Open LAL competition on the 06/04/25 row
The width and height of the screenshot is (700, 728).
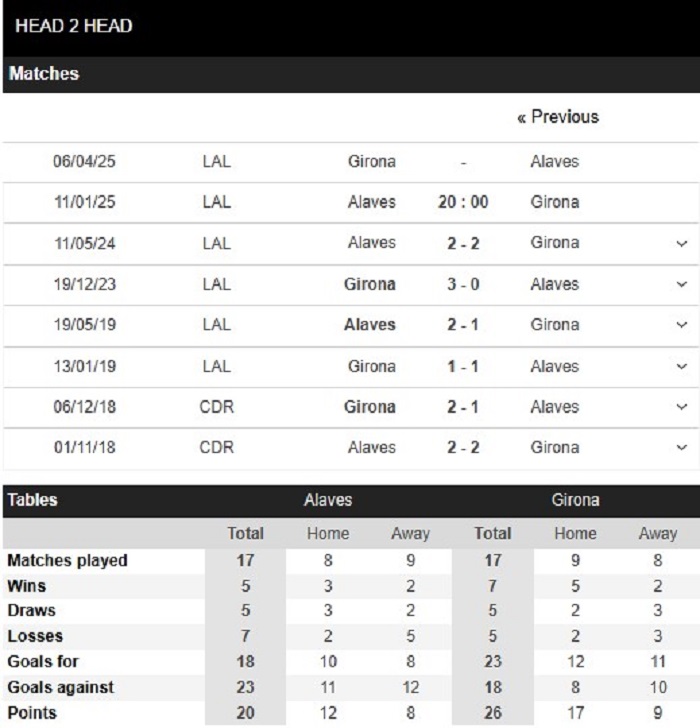click(x=216, y=162)
